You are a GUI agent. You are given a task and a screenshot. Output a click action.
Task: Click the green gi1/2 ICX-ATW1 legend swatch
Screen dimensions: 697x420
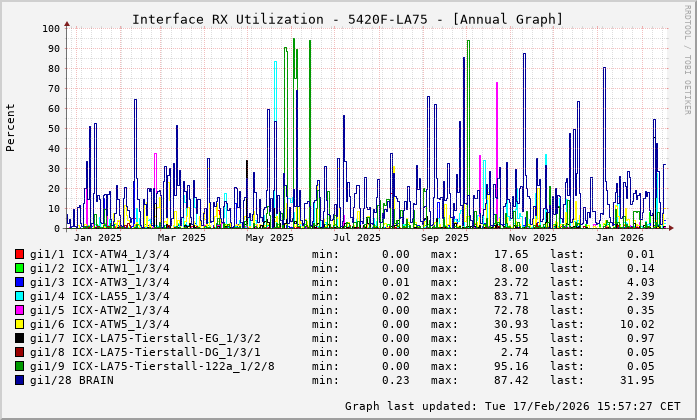20,268
